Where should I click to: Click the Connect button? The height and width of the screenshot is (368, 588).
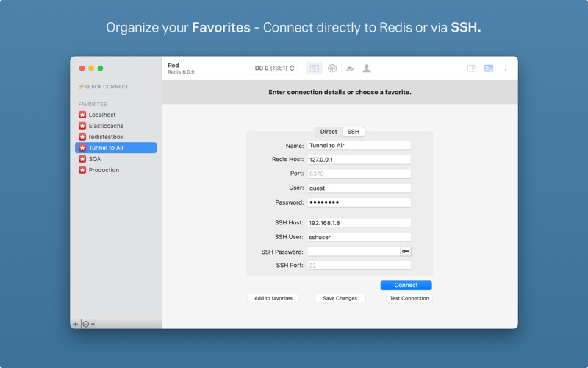[x=406, y=286]
